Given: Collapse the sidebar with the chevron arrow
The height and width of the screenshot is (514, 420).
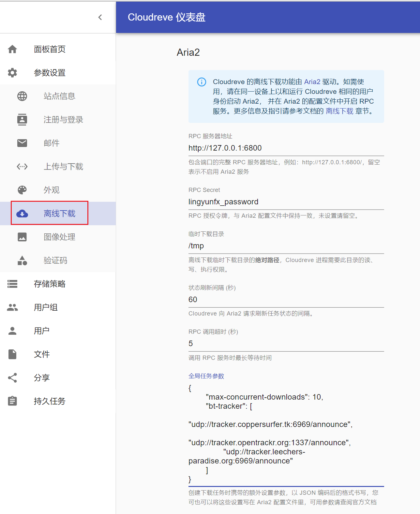Looking at the screenshot, I should [x=100, y=17].
